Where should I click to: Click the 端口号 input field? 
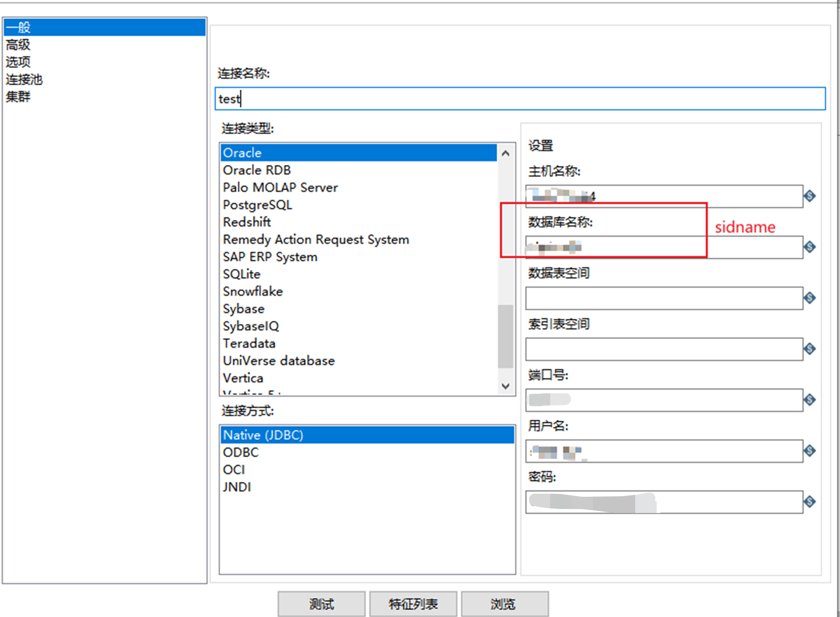664,400
